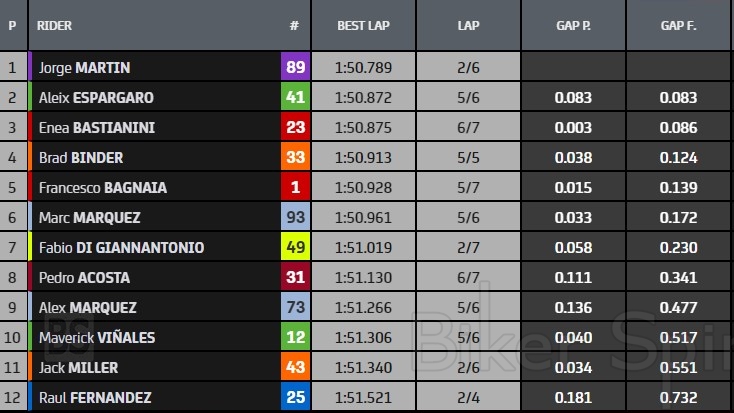Sort by the BEST LAP column header
This screenshot has height=413, width=734.
pos(363,25)
